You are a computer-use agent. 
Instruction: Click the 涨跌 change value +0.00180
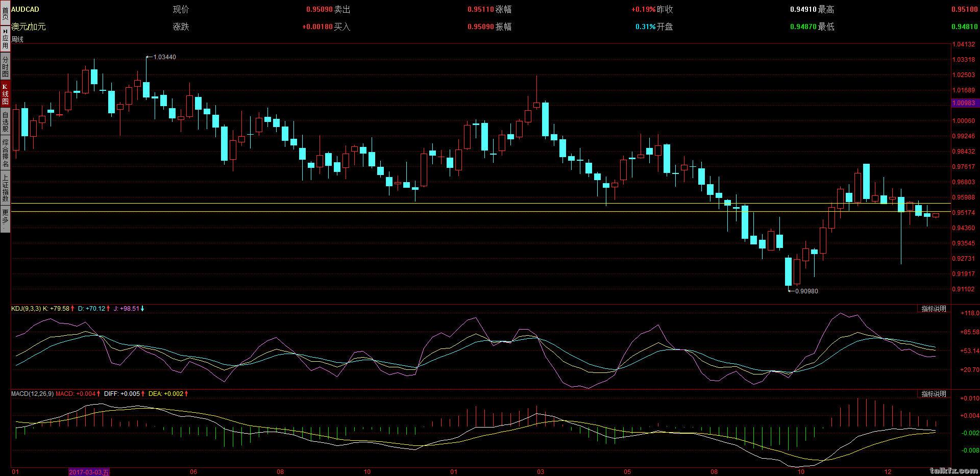[x=317, y=27]
